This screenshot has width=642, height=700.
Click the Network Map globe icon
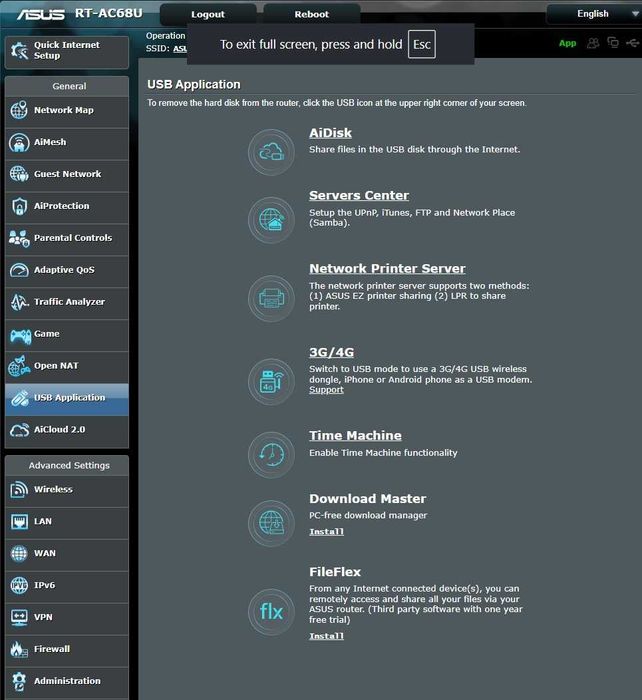pos(19,110)
